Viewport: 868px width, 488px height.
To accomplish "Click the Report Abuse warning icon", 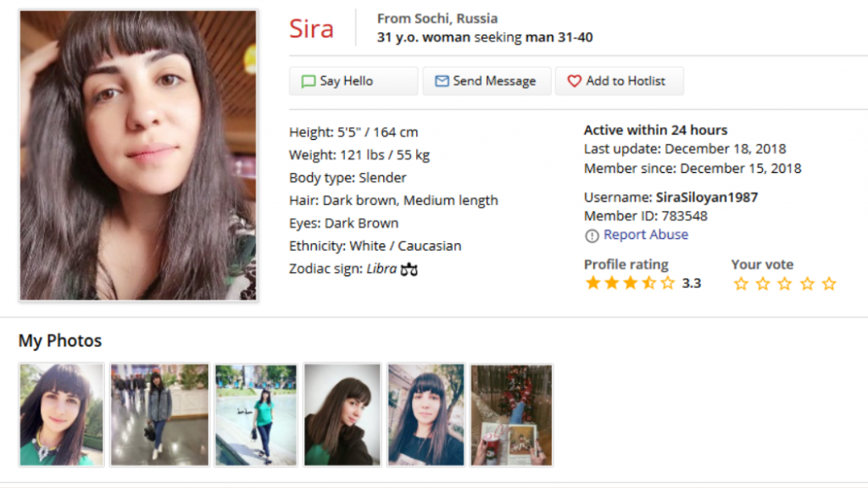I will pyautogui.click(x=592, y=236).
